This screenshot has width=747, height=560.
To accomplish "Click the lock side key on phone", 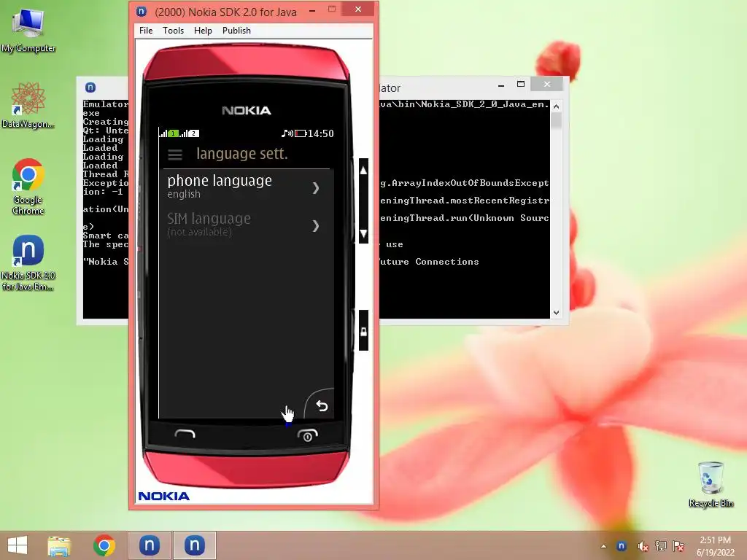I will tap(363, 331).
